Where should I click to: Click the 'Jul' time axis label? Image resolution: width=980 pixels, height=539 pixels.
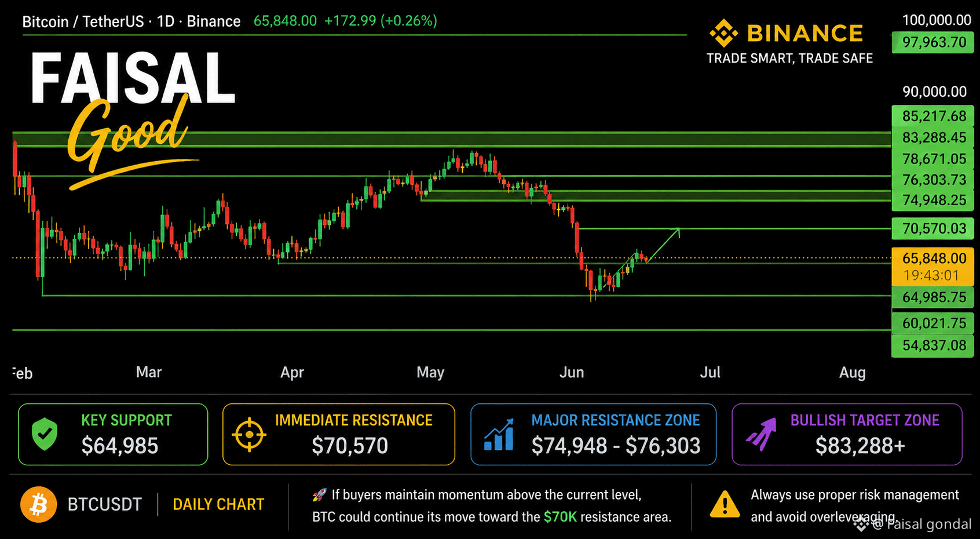710,372
